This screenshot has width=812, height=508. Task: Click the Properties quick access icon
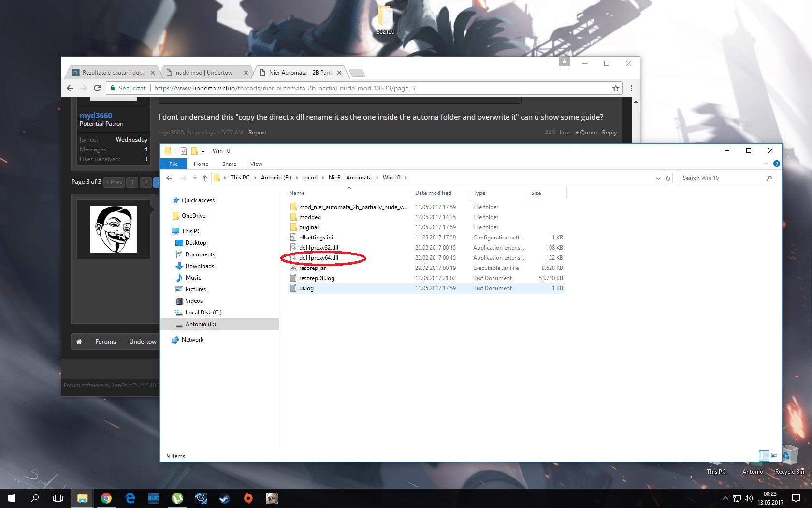click(184, 151)
